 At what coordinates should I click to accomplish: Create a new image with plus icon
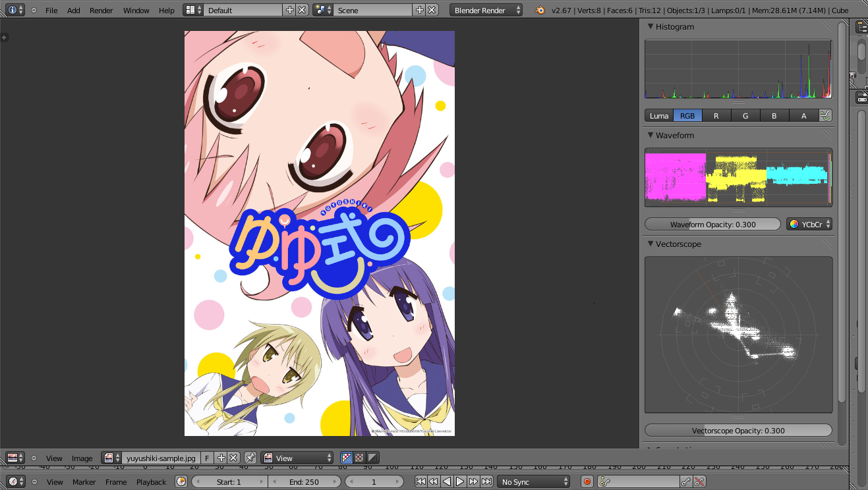point(221,458)
